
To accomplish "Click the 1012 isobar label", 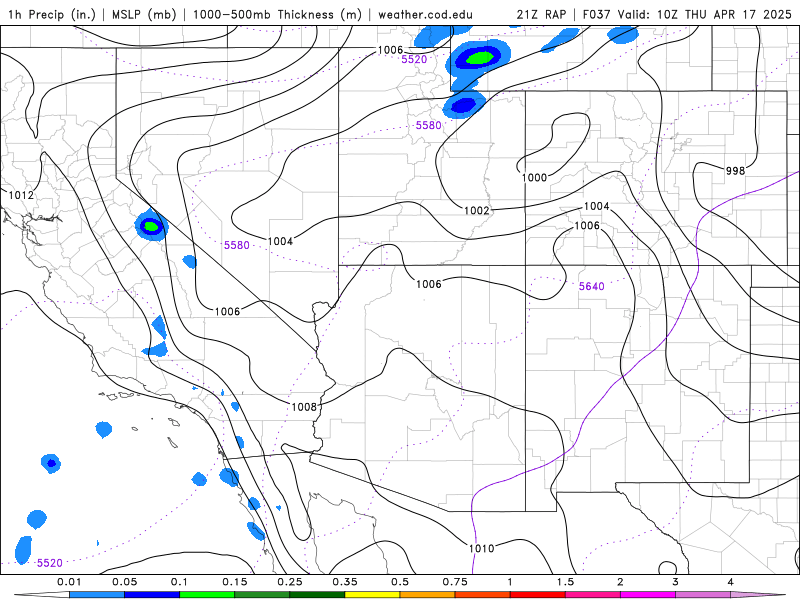I will 21,195.
